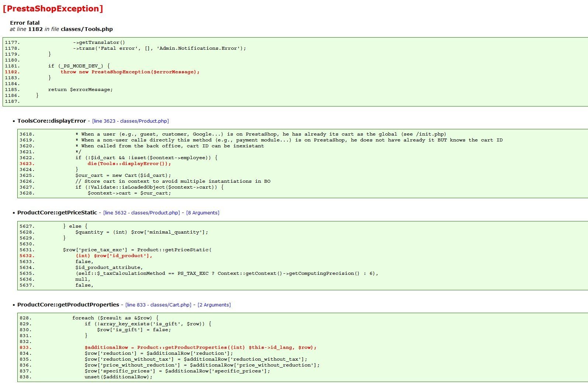Click the ProductCore::getProductProperties trace title
Screen dimensions: 588x389
[68, 305]
